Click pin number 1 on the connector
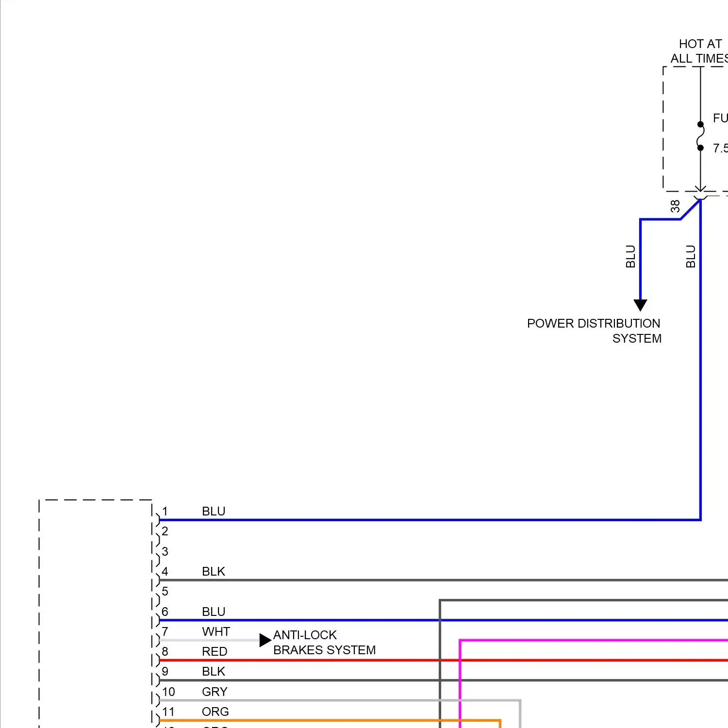 click(165, 511)
